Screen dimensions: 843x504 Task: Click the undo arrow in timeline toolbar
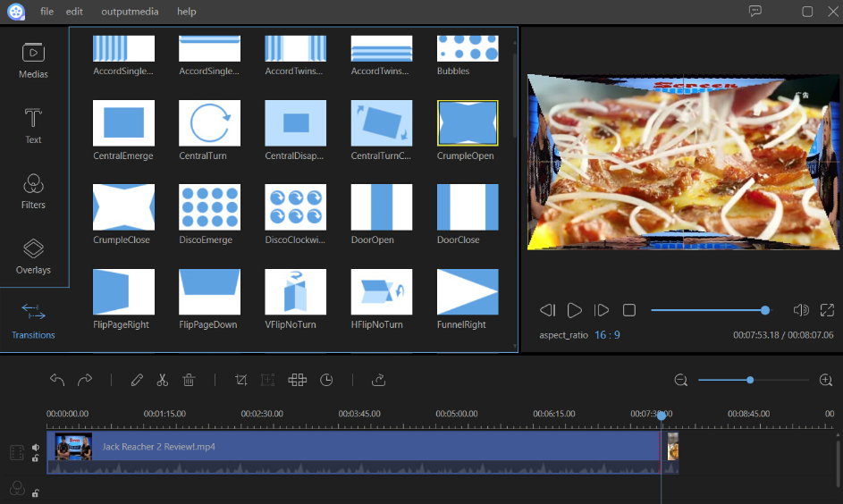[57, 380]
